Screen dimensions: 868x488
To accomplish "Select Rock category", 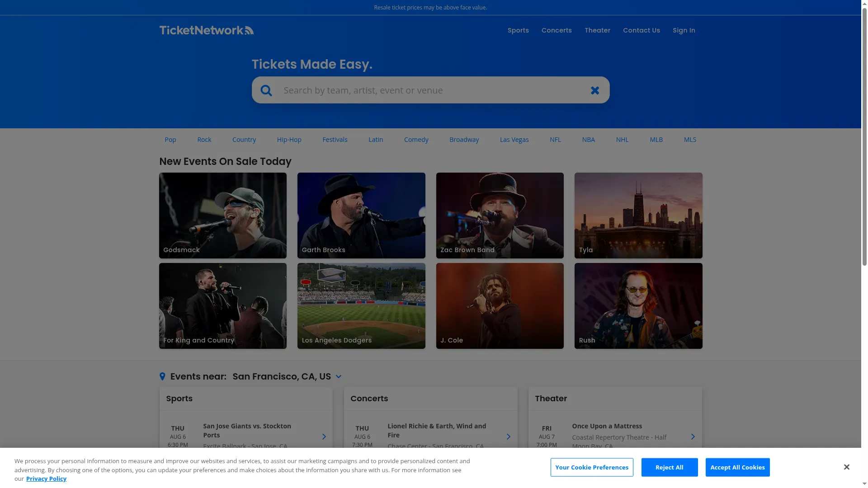I will [204, 140].
